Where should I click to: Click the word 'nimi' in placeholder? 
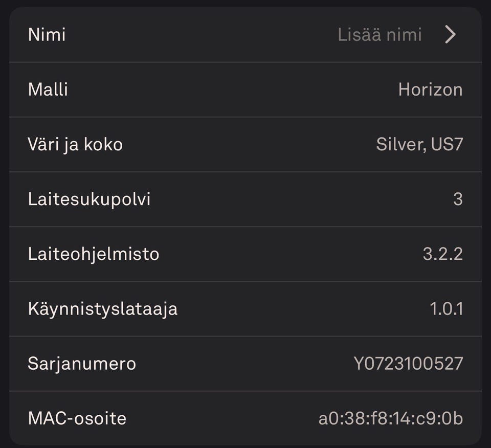click(x=403, y=35)
